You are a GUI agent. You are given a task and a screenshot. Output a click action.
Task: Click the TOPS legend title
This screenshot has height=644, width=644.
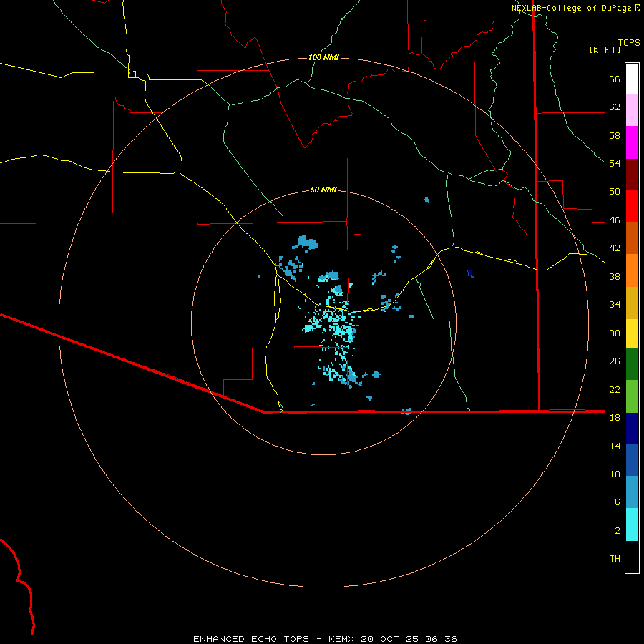pyautogui.click(x=629, y=42)
